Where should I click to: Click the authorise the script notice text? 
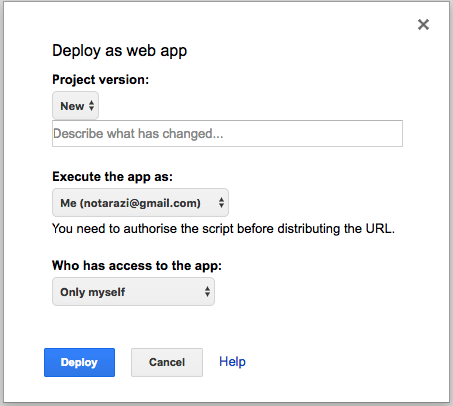point(223,229)
